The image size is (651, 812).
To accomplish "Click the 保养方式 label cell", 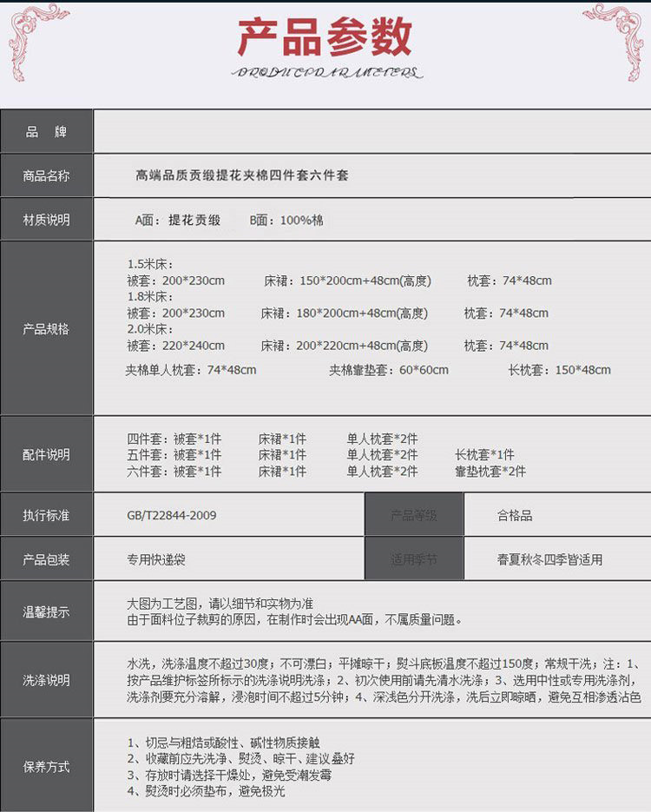I will [x=46, y=767].
